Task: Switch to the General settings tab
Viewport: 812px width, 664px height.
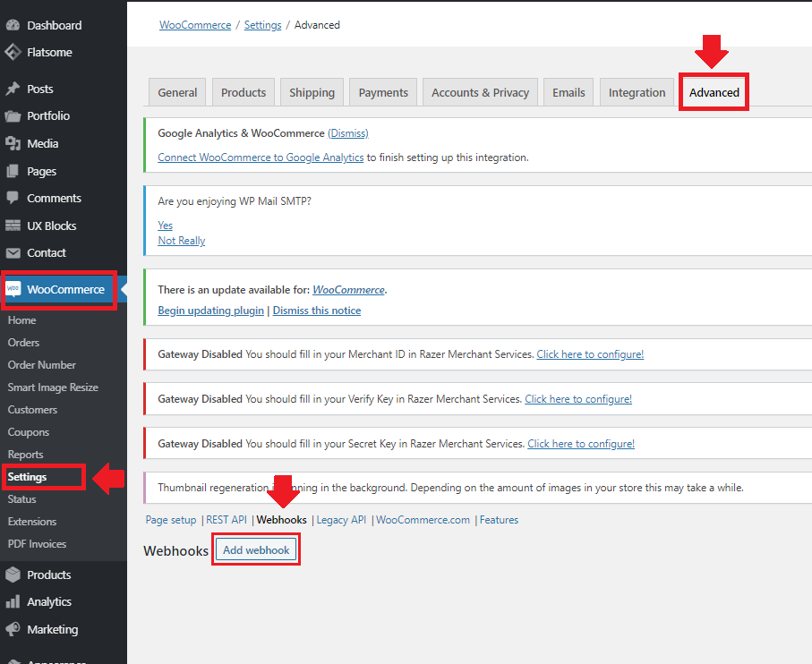Action: (177, 92)
